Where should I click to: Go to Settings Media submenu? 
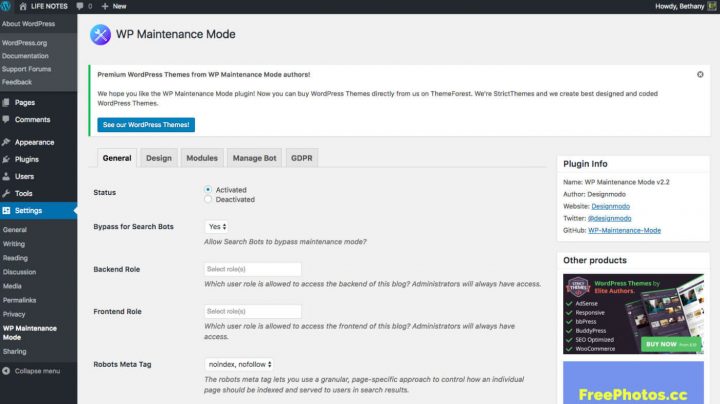click(x=12, y=286)
